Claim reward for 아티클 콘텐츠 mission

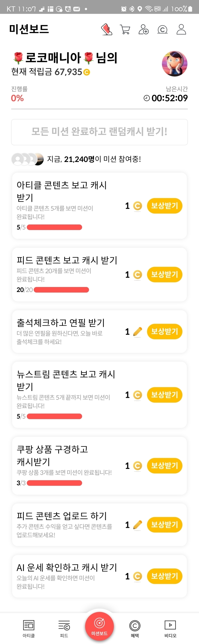[164, 206]
